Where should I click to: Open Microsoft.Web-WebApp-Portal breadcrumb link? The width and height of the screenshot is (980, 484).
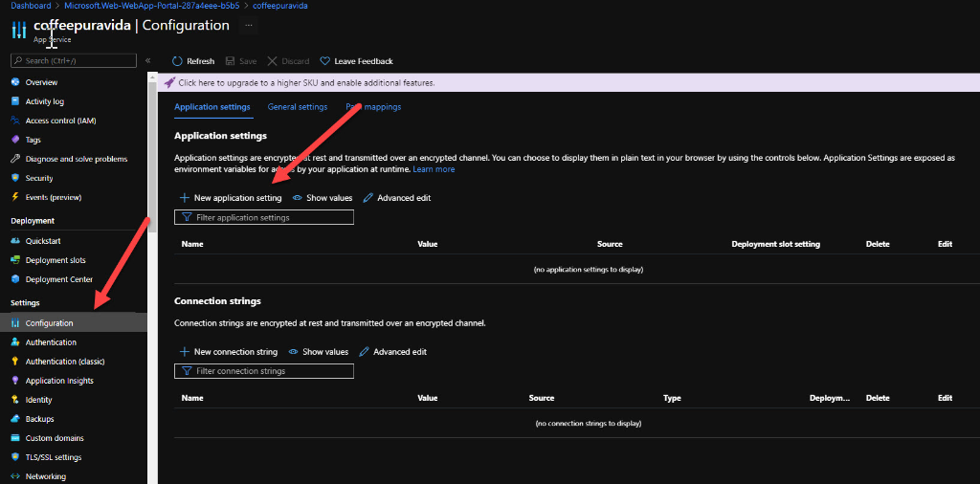152,6
